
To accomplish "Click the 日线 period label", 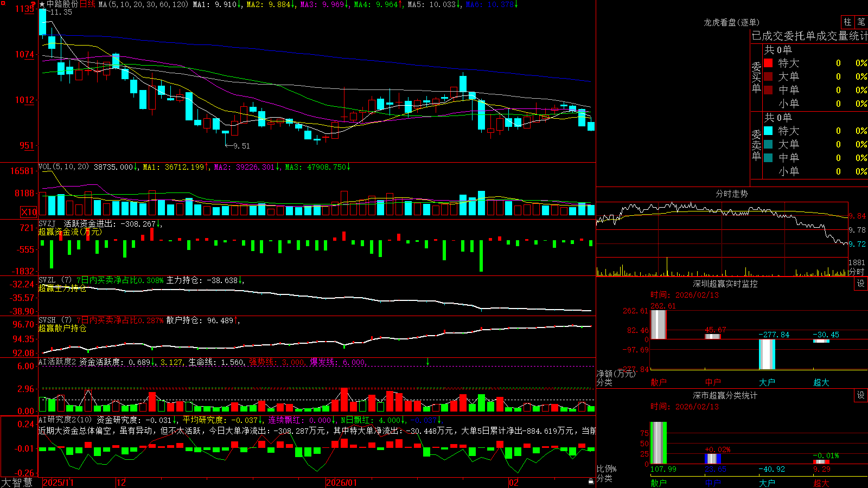I will click(x=87, y=4).
